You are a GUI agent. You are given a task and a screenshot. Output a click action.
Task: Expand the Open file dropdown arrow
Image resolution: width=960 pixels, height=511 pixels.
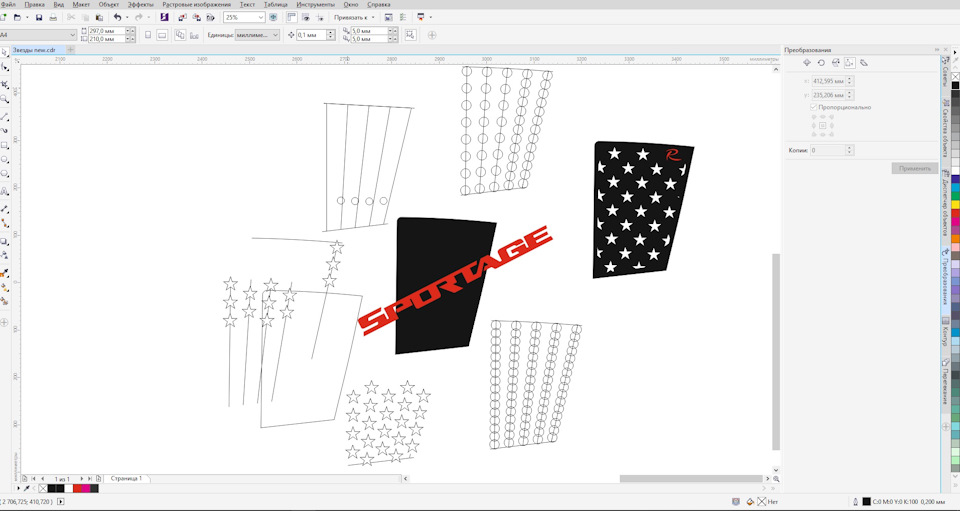click(x=26, y=17)
